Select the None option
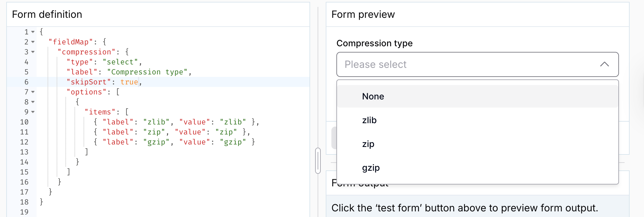The image size is (644, 217). [478, 96]
